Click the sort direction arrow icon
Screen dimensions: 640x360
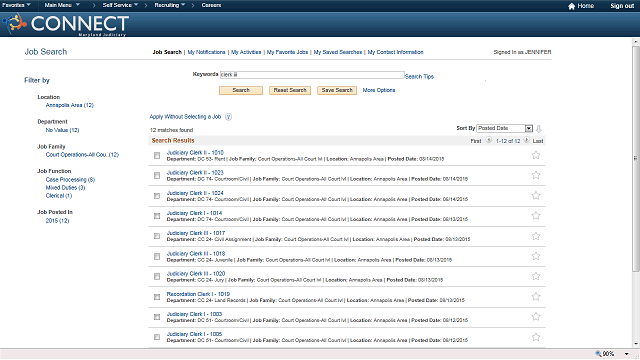tap(539, 129)
